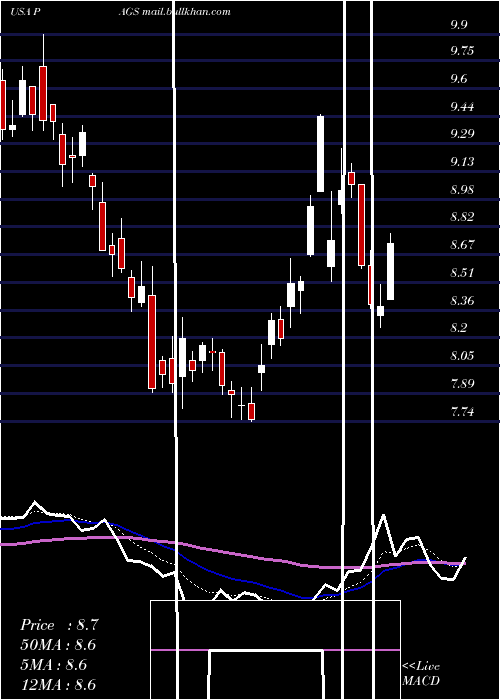
Task: Click the mail.bullkhan.com header text
Action: coord(187,12)
